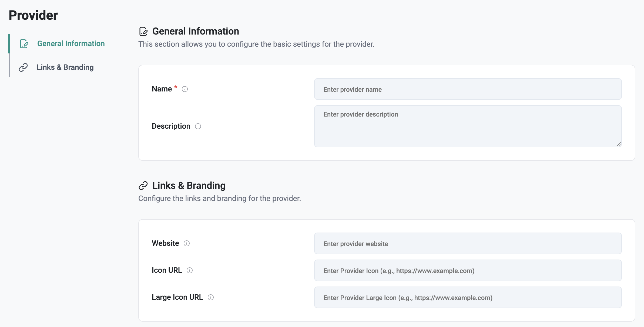The height and width of the screenshot is (327, 644).
Task: Click the Provider page title
Action: [33, 15]
